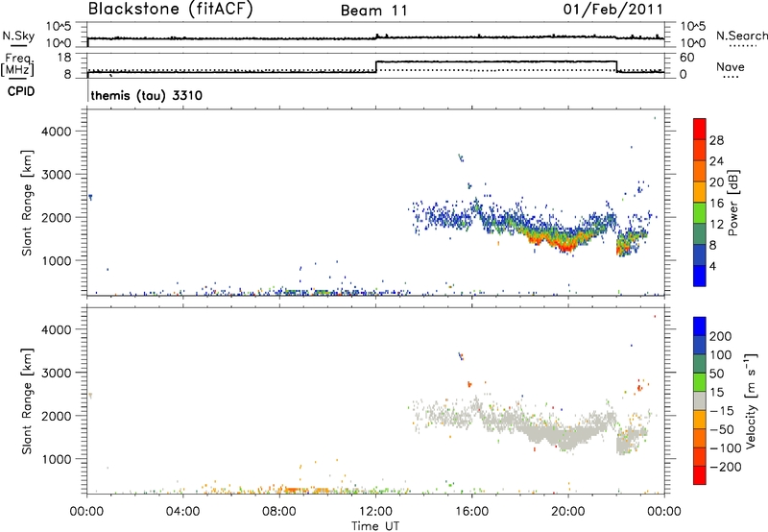Click the 12:00 time tick label
768x532 pixels.
pos(375,512)
